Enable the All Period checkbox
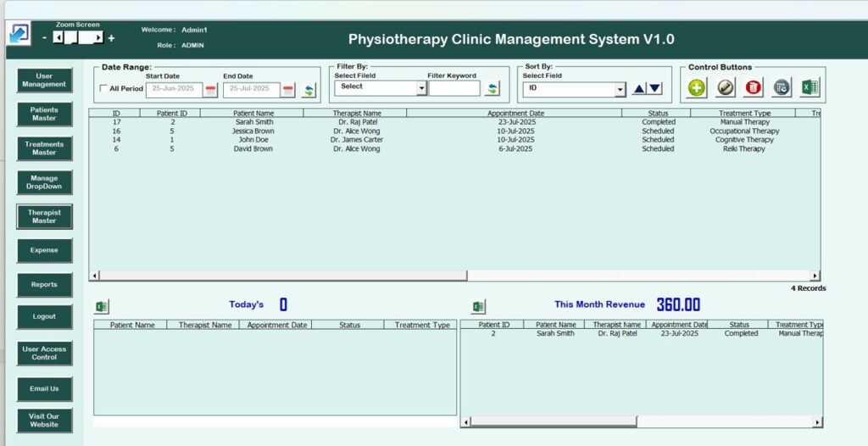 [103, 89]
